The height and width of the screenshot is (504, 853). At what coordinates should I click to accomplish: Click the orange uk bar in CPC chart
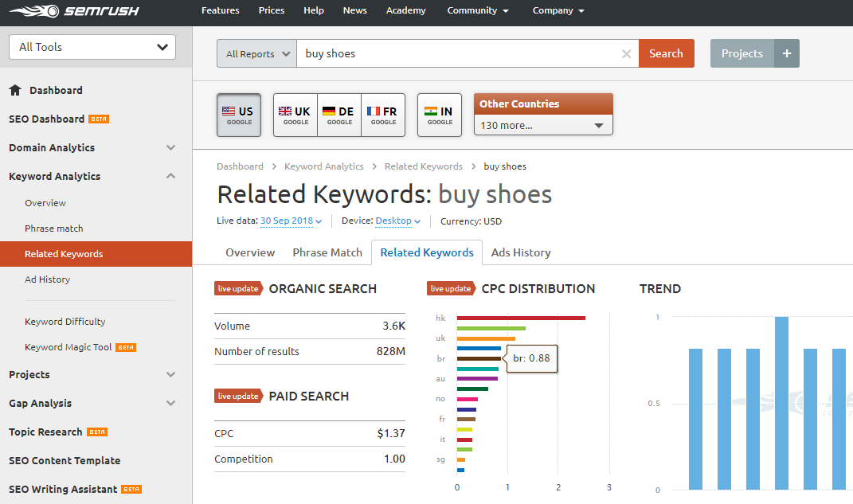pos(486,338)
